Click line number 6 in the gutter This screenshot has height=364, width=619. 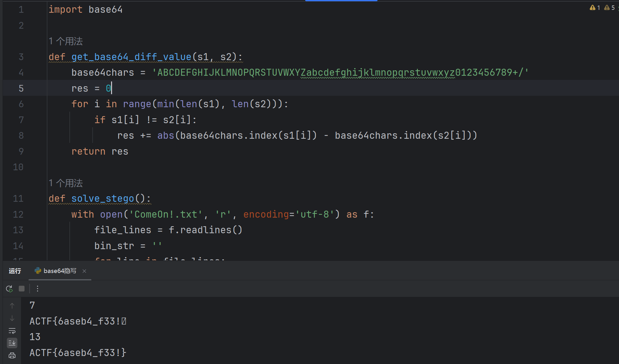click(x=21, y=104)
